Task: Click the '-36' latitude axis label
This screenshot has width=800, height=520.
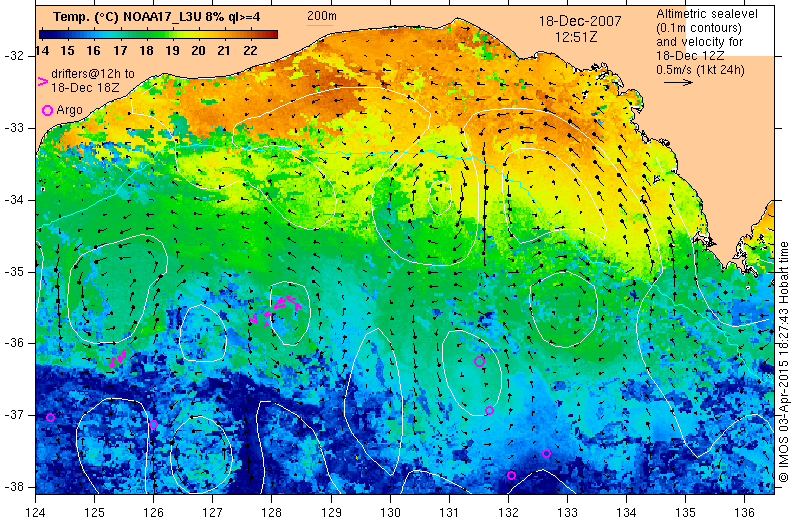Action: point(14,343)
